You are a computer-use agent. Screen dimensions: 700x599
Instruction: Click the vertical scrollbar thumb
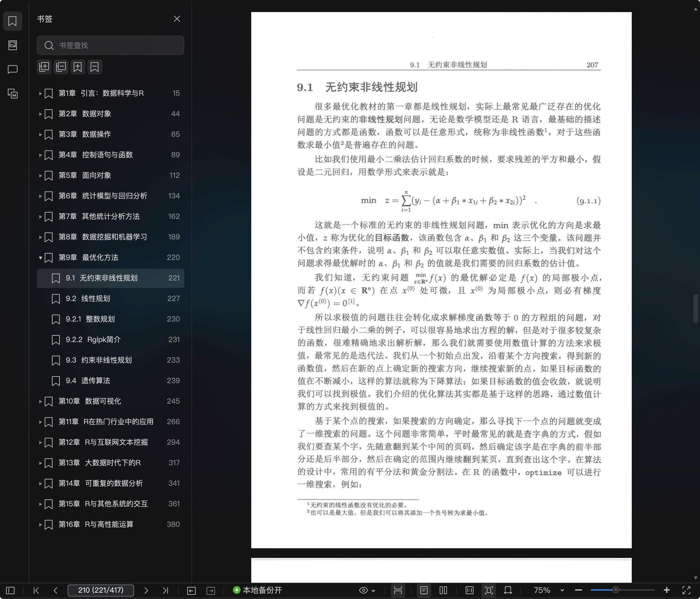point(695,309)
